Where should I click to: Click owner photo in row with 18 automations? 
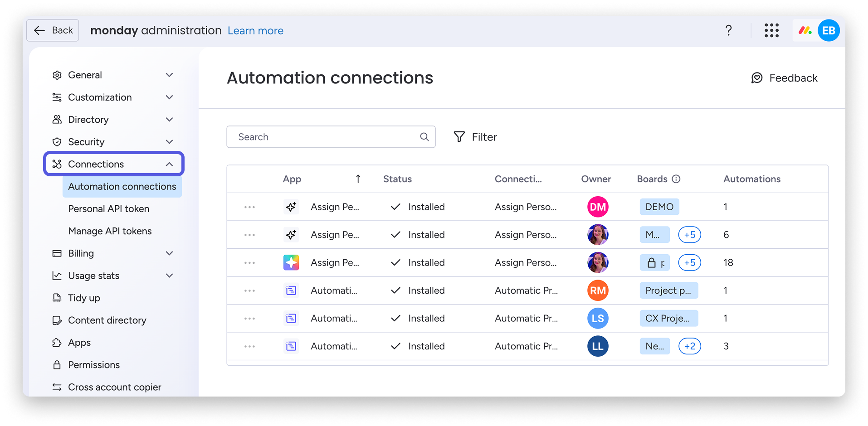598,263
